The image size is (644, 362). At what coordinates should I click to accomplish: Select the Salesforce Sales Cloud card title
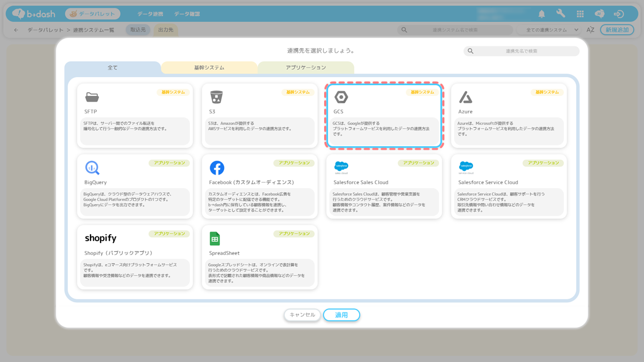(361, 182)
